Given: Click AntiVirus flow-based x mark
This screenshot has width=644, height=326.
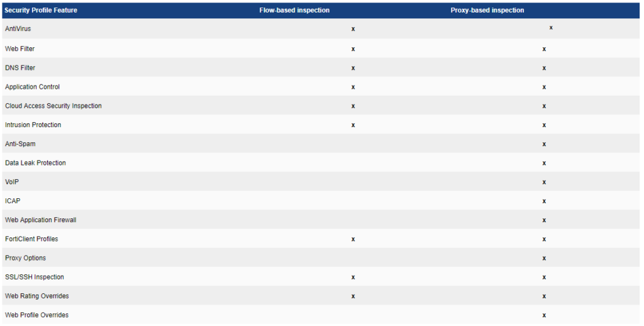Looking at the screenshot, I should coord(353,30).
